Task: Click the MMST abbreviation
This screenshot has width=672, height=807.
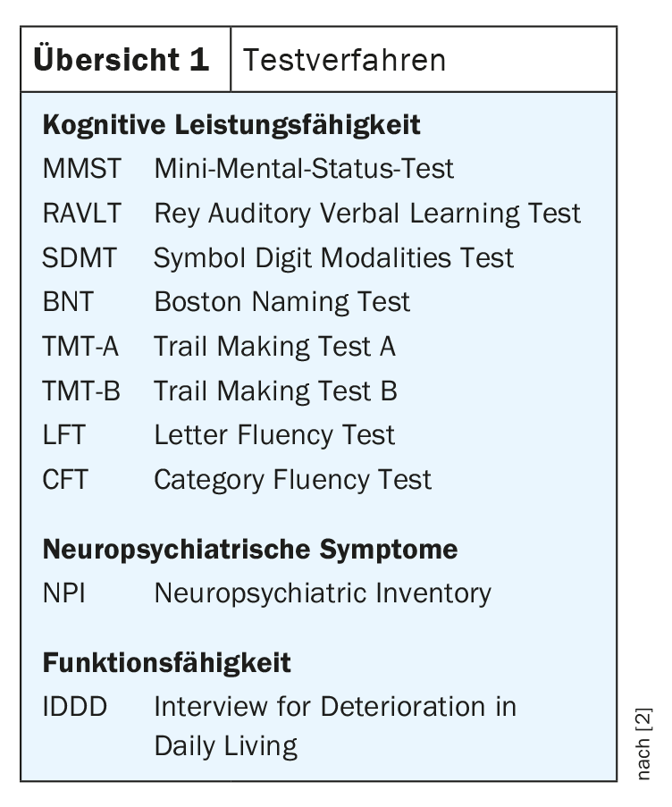Action: tap(82, 169)
